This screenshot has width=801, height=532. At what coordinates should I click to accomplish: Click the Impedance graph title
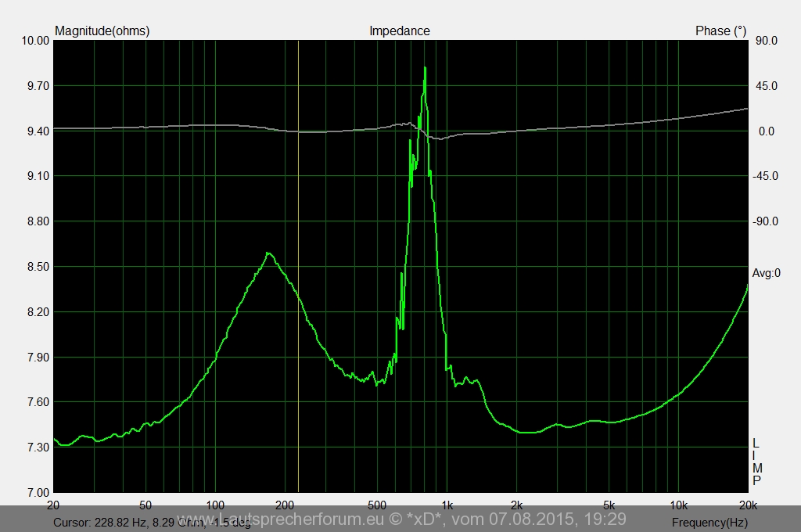pyautogui.click(x=399, y=31)
